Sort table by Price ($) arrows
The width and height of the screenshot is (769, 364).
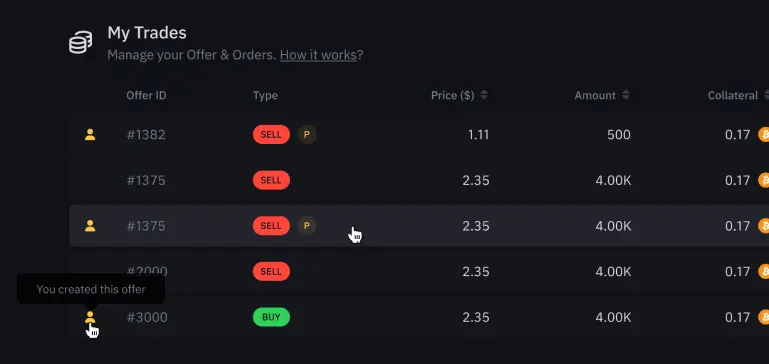pyautogui.click(x=484, y=95)
